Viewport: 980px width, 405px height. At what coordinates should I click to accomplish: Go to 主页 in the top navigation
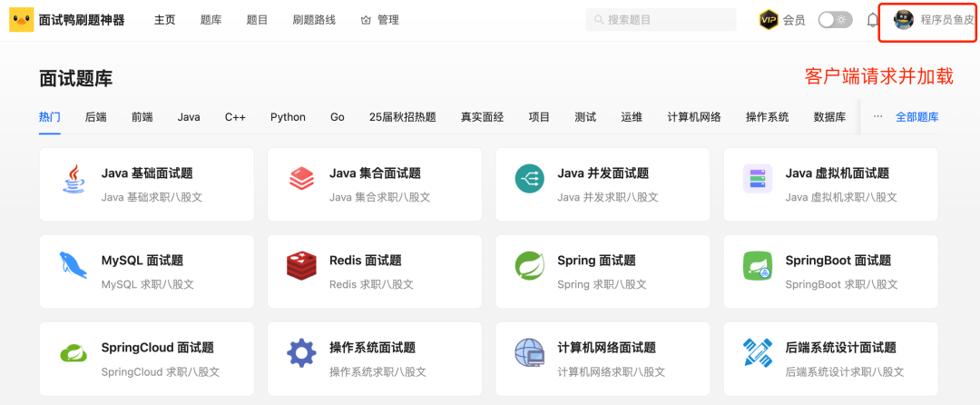click(165, 20)
